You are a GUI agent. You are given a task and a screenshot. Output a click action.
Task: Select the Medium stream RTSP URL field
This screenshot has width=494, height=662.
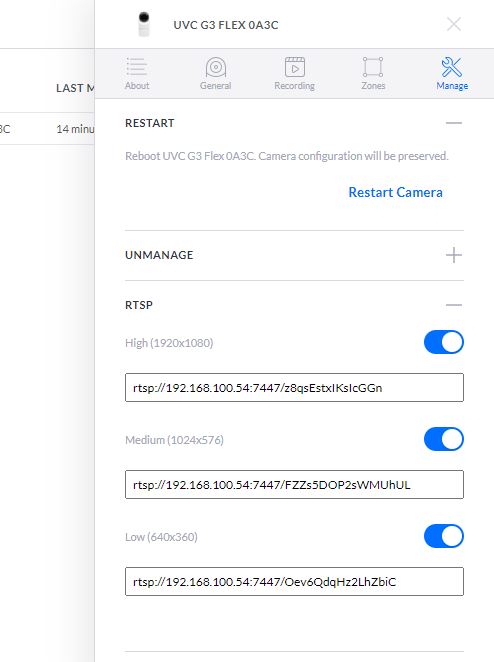tap(294, 485)
